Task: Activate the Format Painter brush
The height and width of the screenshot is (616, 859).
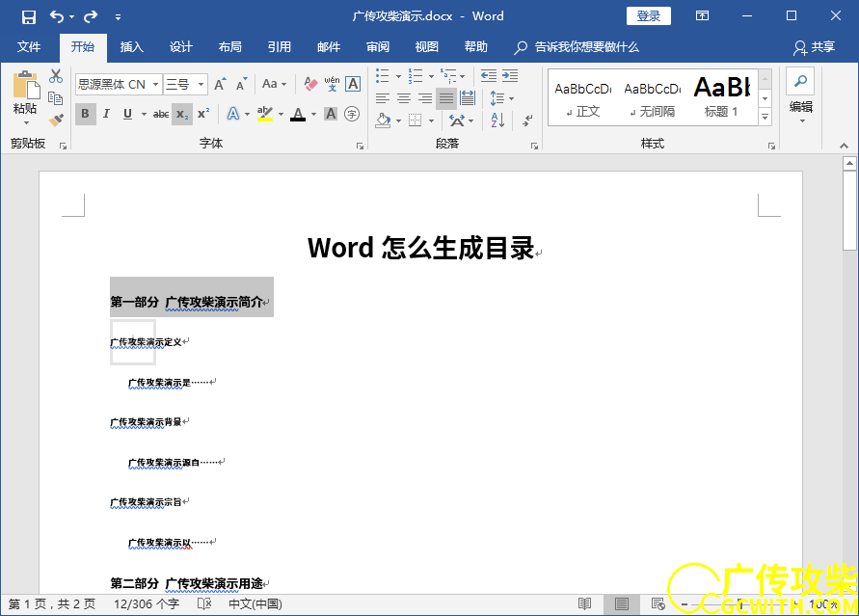Action: pos(55,120)
